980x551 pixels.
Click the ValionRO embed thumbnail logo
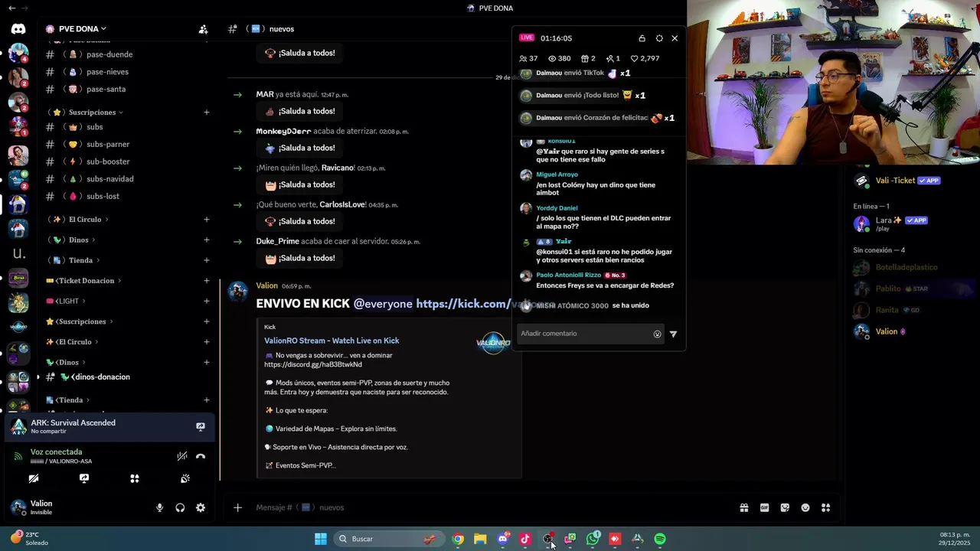tap(493, 343)
